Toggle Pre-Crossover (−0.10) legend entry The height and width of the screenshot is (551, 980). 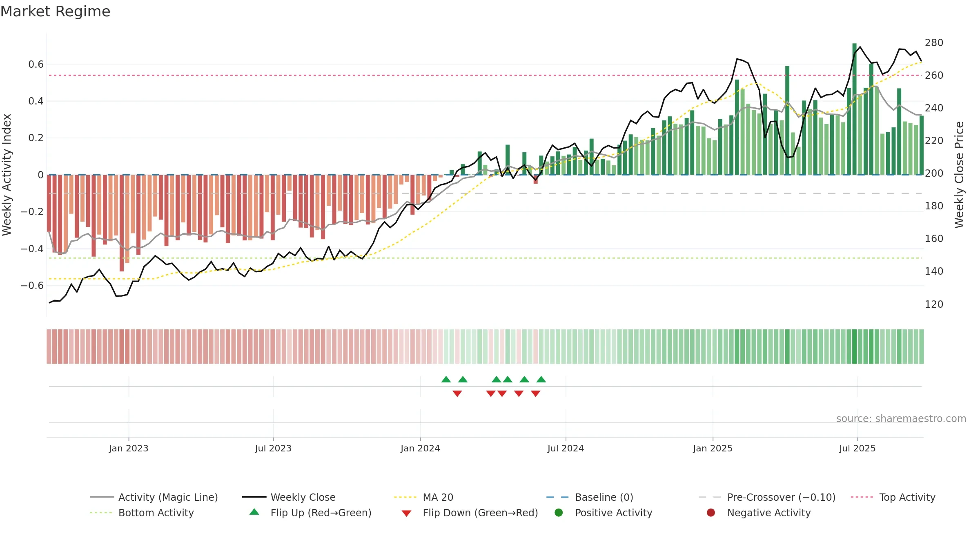(767, 497)
